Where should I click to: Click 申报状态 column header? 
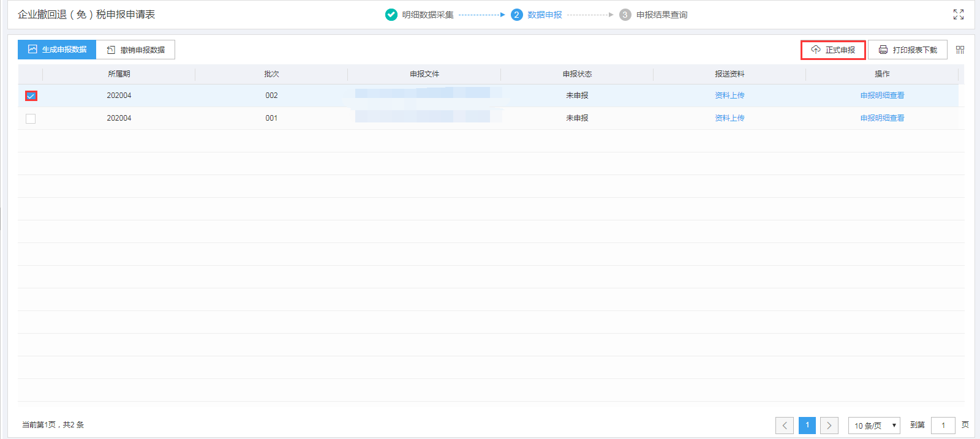point(577,74)
